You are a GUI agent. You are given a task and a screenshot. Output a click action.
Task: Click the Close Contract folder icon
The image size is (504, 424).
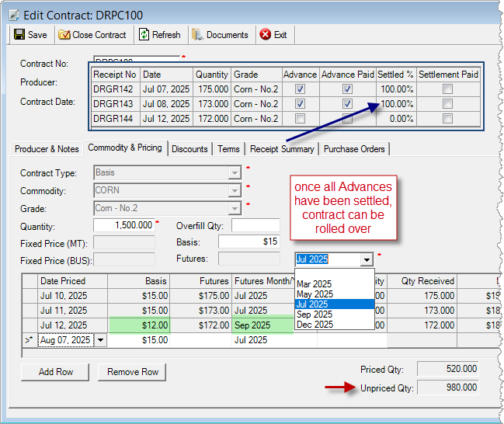(x=64, y=35)
